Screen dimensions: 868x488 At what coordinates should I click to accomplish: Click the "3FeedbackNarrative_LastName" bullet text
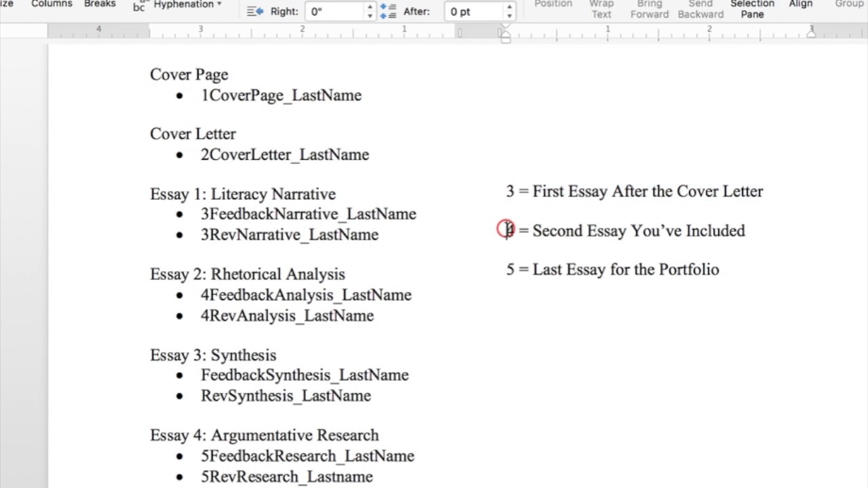[309, 214]
